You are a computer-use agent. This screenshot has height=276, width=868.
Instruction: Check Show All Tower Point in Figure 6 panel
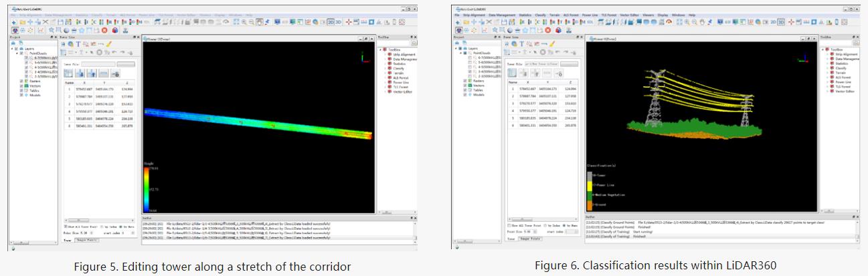click(509, 225)
